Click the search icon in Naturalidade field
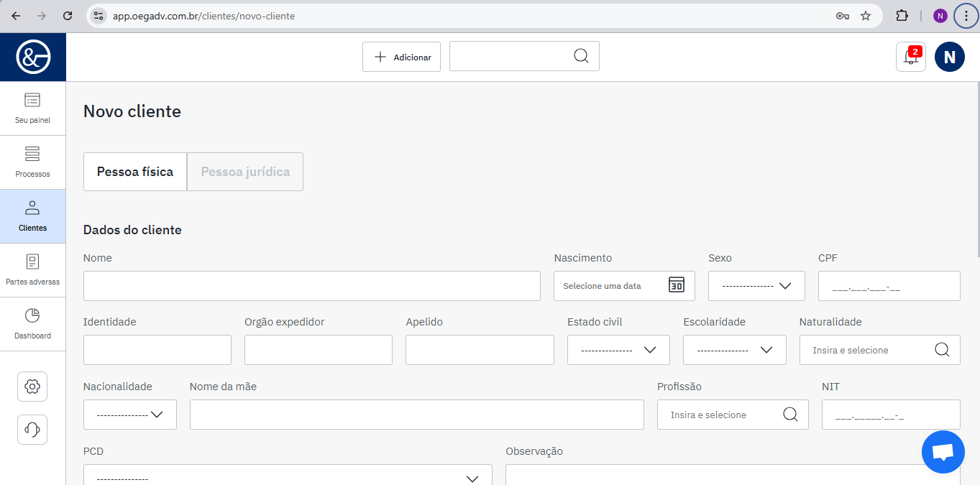 coord(942,350)
